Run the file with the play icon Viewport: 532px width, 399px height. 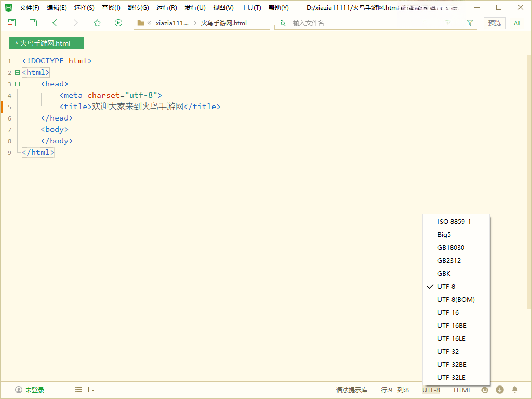[118, 23]
